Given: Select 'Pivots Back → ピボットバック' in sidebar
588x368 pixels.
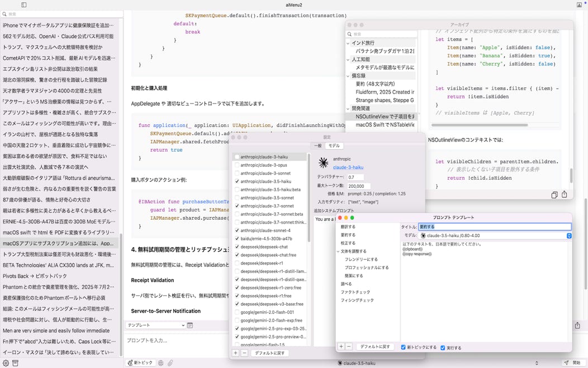Looking at the screenshot, I should pyautogui.click(x=60, y=276).
